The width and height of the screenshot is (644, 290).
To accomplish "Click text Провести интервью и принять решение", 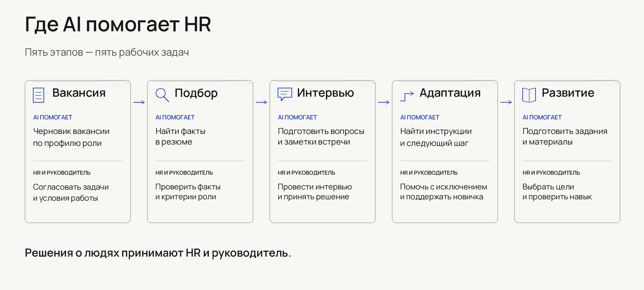I will coord(315,192).
